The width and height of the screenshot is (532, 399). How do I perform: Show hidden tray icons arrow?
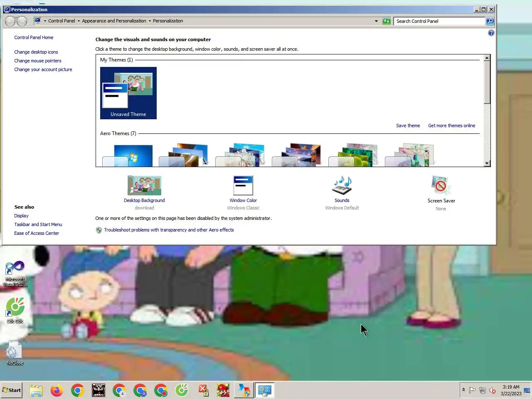pos(463,390)
